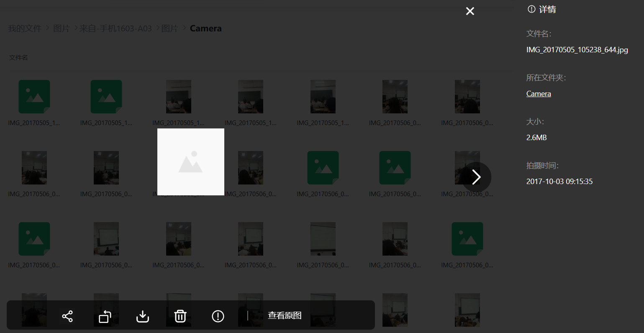This screenshot has width=644, height=333.
Task: Click the 详情 panel header
Action: 542,10
